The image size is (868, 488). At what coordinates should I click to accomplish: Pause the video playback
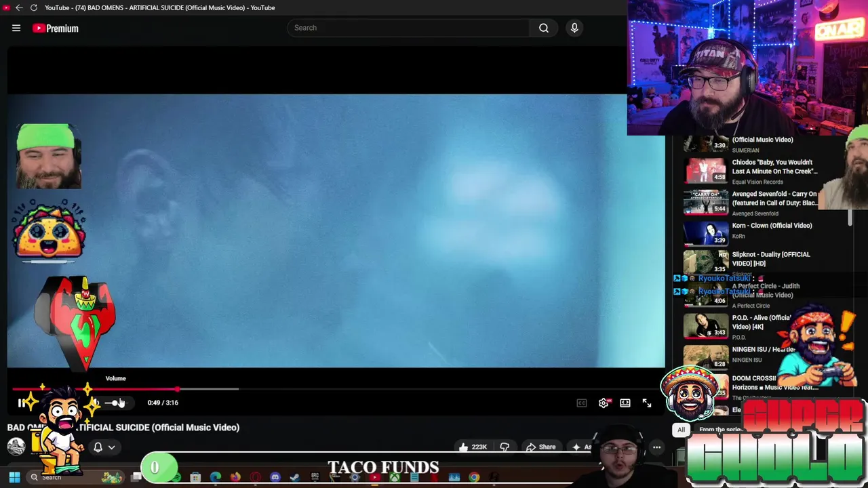(22, 403)
